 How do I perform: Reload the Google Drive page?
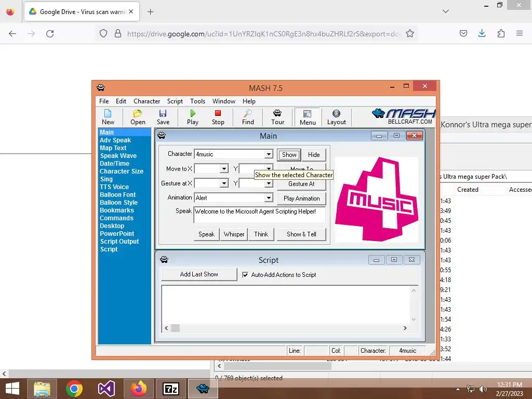(x=50, y=33)
